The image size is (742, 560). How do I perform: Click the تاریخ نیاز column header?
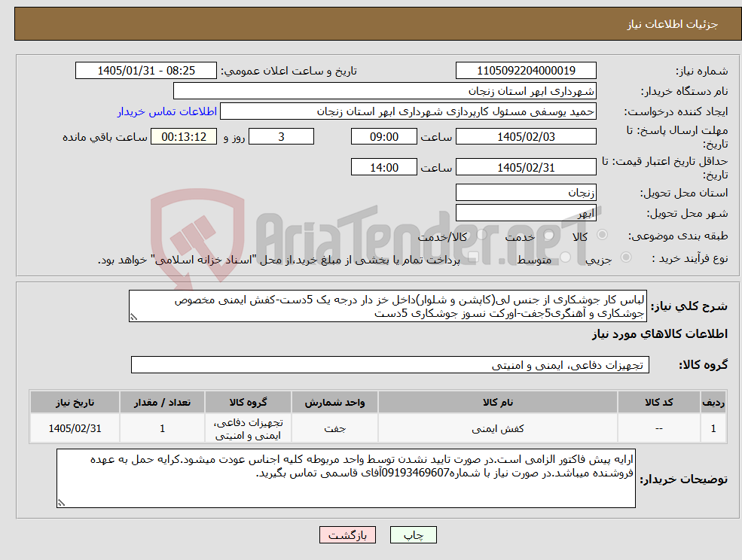point(75,403)
